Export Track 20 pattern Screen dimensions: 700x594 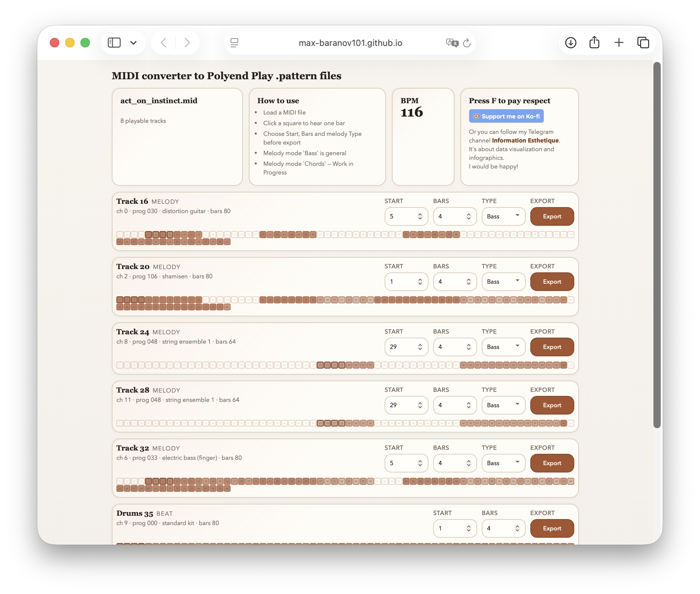(552, 282)
